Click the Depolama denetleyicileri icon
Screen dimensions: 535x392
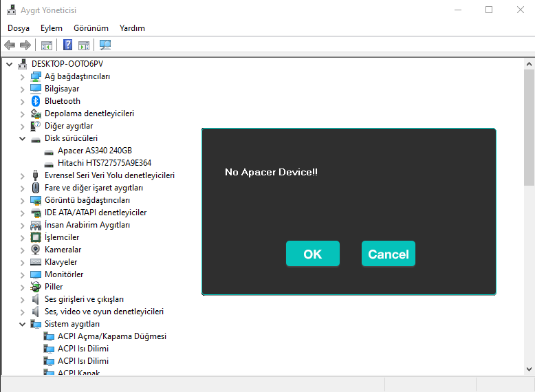point(36,113)
